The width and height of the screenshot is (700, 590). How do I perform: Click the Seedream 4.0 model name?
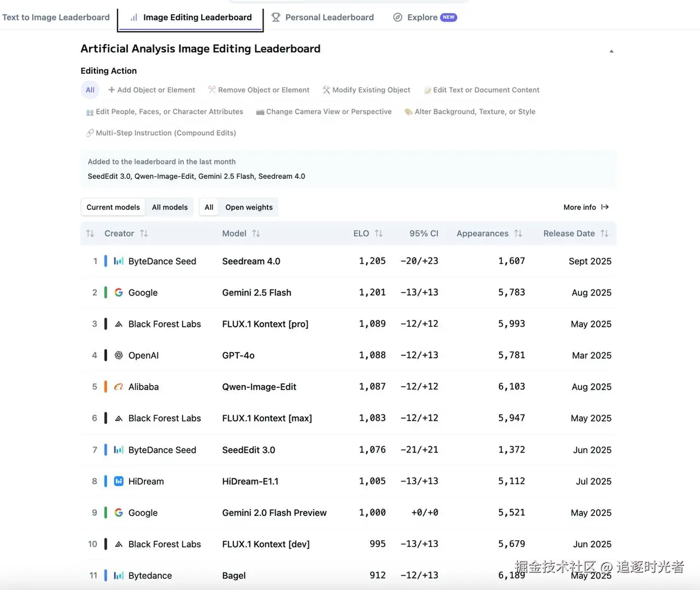(251, 261)
